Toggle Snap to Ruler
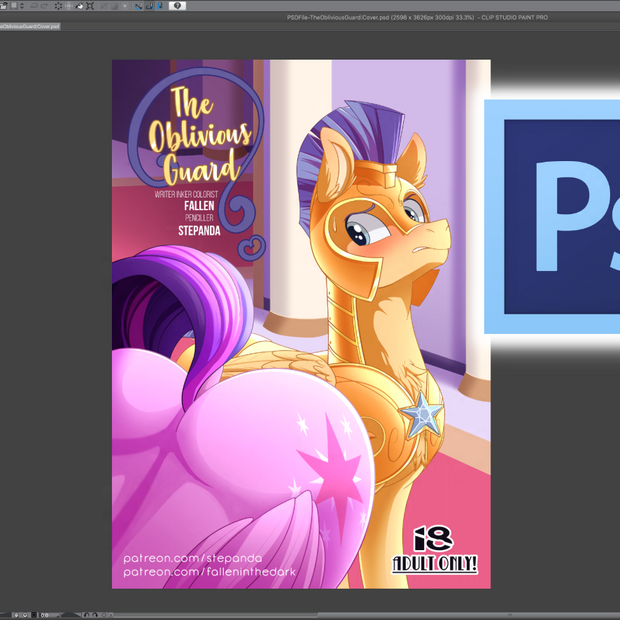Screen dimensions: 620x620 [138, 6]
